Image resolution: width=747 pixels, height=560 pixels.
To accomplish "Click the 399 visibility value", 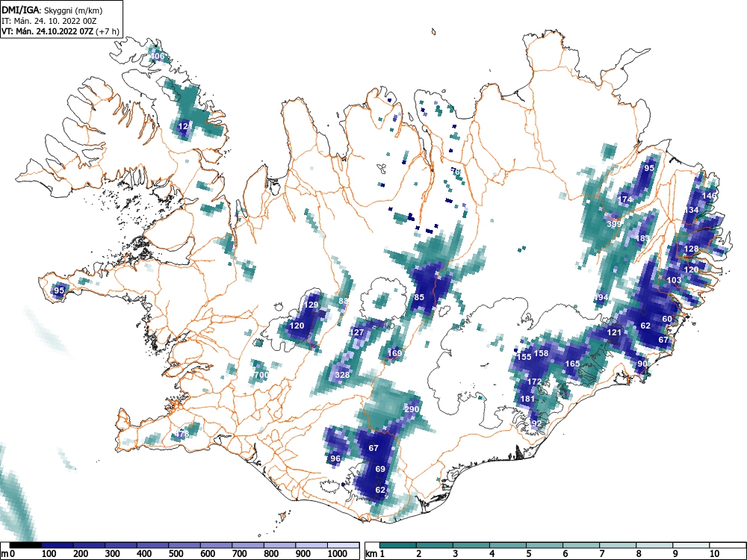I will click(614, 224).
